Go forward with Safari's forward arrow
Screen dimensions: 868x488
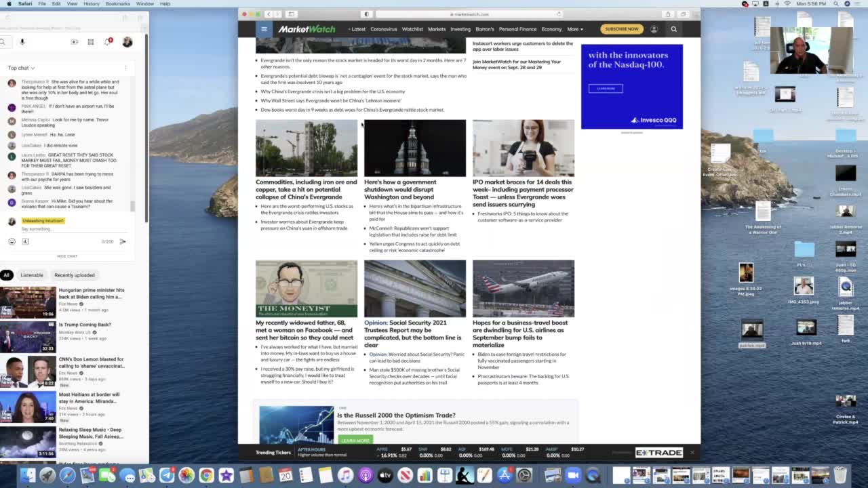tap(277, 14)
